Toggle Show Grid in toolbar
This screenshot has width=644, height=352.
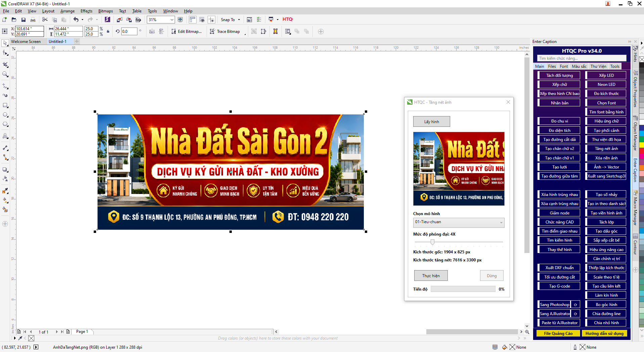[x=202, y=20]
